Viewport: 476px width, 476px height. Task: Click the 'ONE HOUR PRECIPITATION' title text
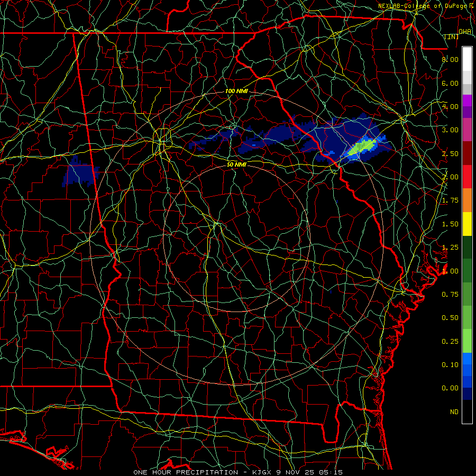pyautogui.click(x=186, y=472)
